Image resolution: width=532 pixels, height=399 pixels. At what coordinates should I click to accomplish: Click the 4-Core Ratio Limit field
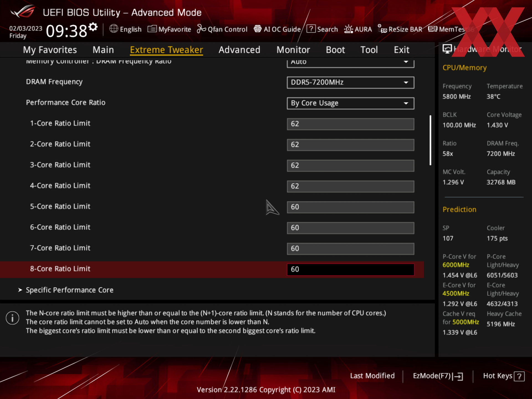[351, 186]
